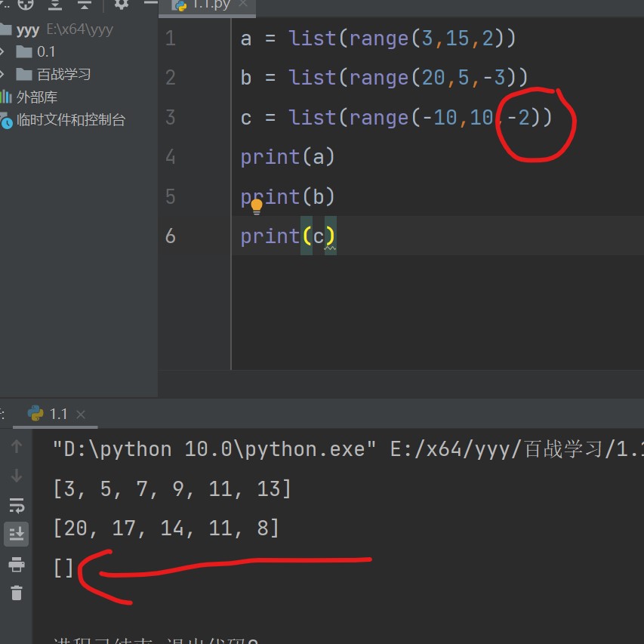Place cursor in 'b = list(range(20,5,-3))' line

pyautogui.click(x=384, y=78)
